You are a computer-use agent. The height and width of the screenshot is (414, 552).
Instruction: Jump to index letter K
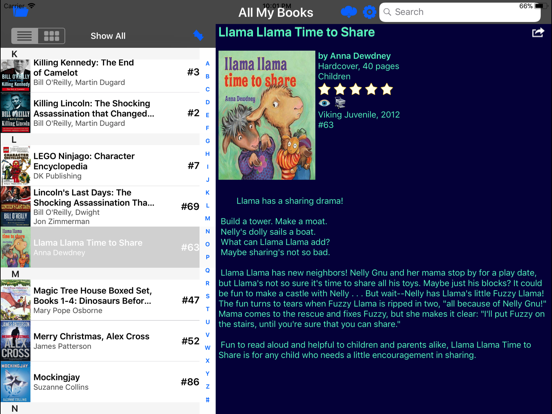coord(208,193)
